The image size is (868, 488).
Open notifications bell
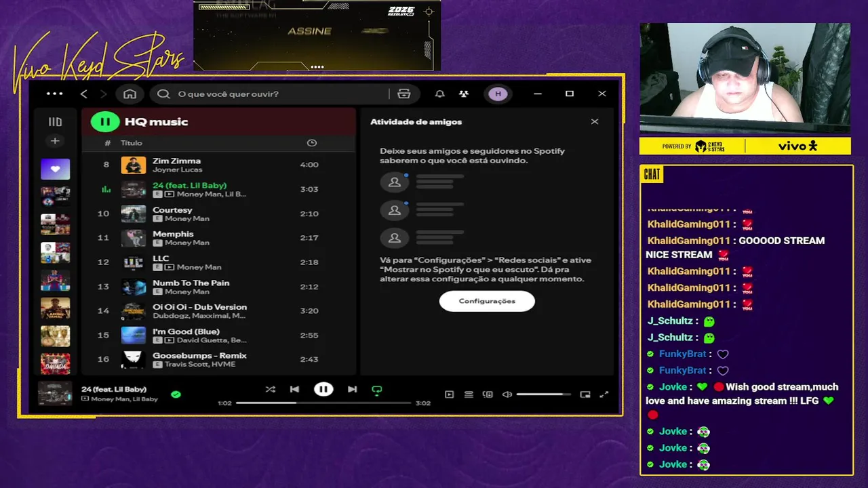click(x=439, y=94)
